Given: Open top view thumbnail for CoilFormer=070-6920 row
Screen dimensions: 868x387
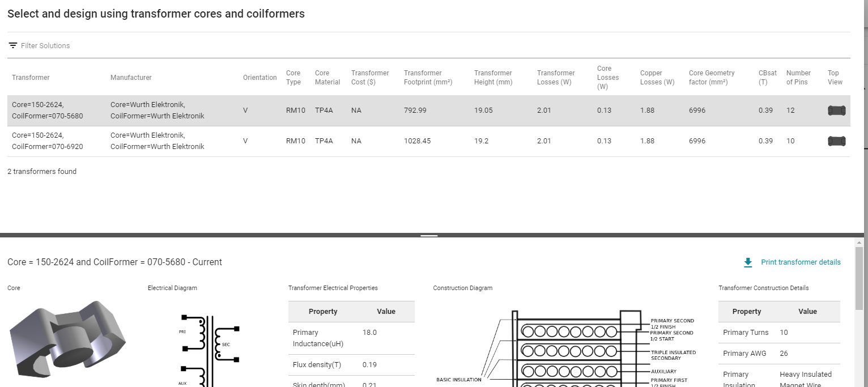Looking at the screenshot, I should [x=836, y=141].
